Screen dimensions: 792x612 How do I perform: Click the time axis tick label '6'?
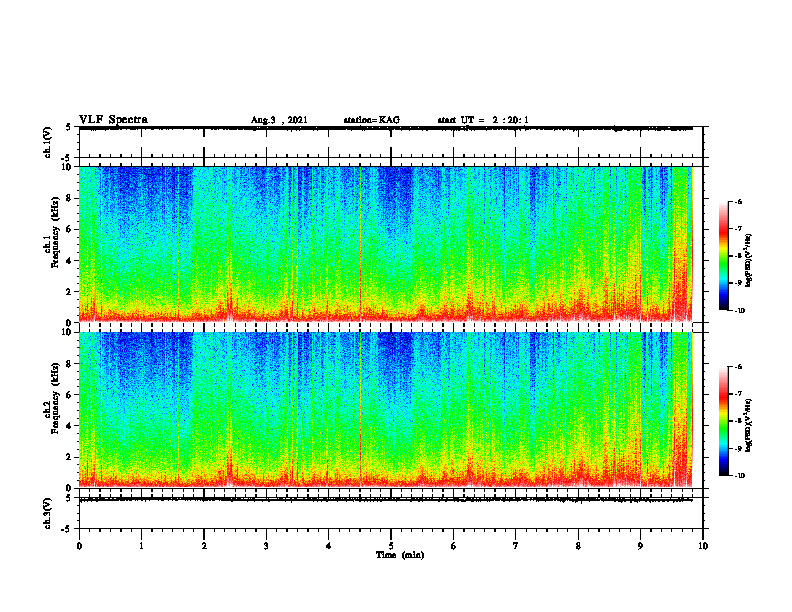tap(454, 546)
